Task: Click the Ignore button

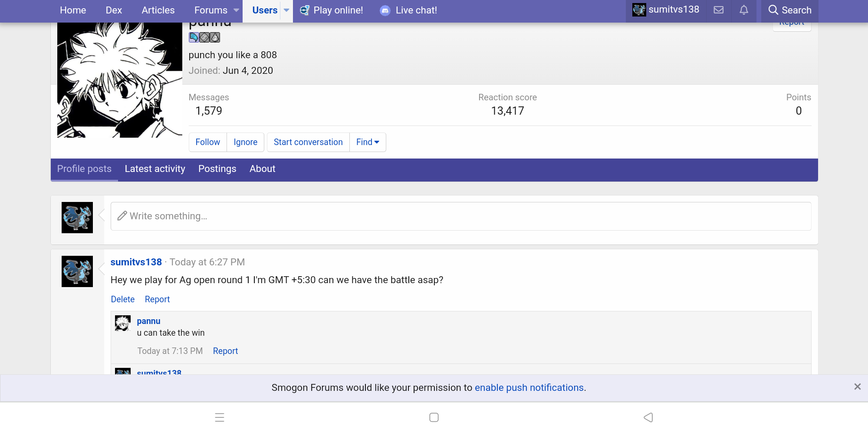Action: click(246, 142)
